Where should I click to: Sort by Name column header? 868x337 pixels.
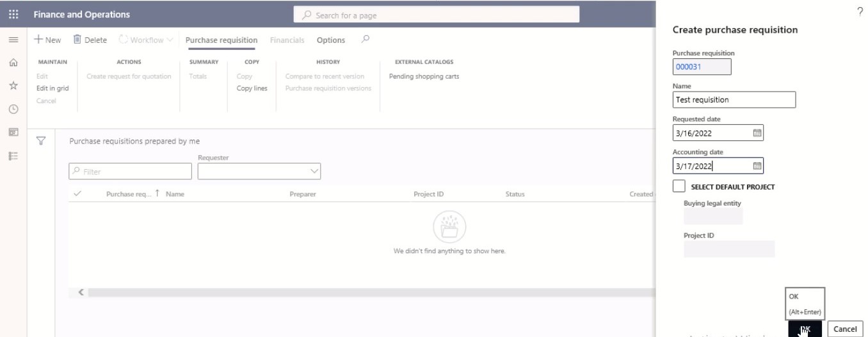(x=175, y=194)
